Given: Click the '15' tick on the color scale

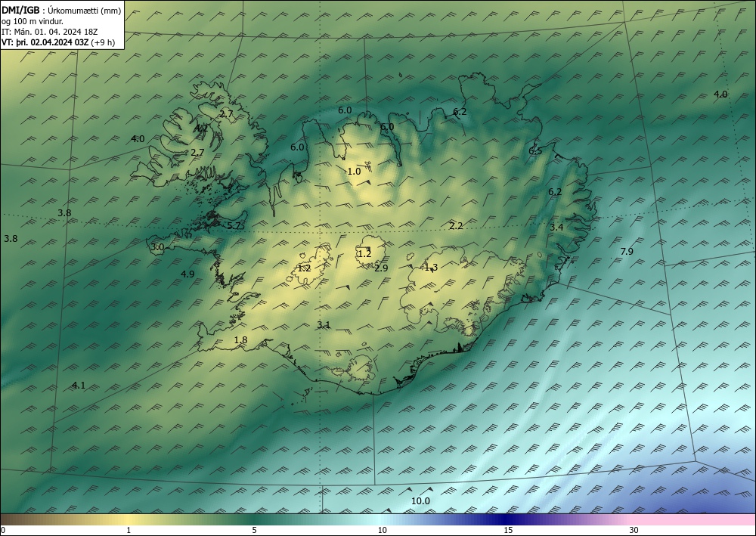Looking at the screenshot, I should pos(508,531).
